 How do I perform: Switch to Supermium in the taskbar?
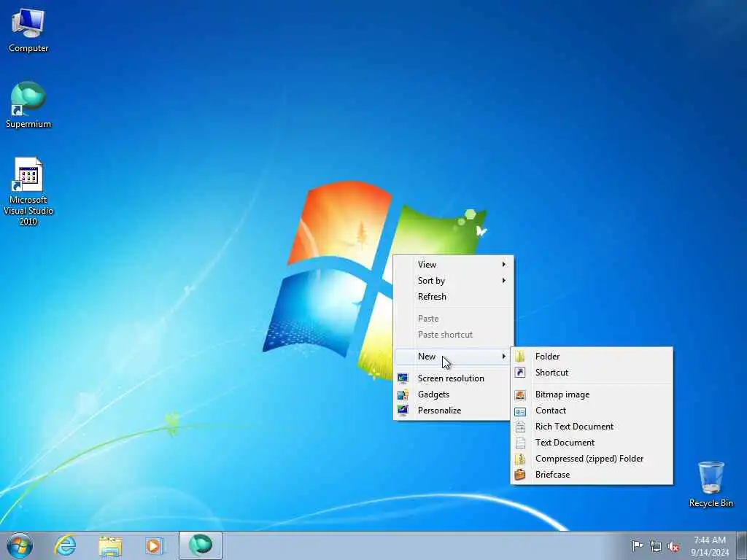201,545
